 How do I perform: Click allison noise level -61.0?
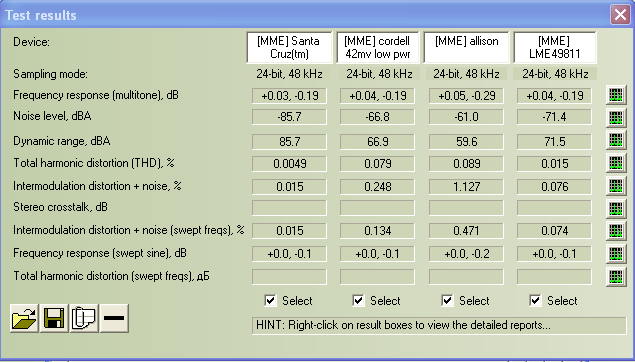click(x=466, y=117)
